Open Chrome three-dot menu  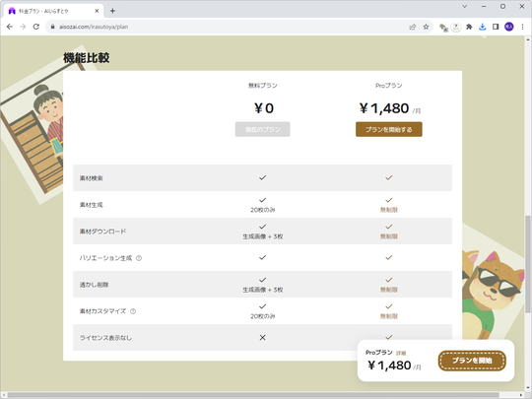[522, 27]
